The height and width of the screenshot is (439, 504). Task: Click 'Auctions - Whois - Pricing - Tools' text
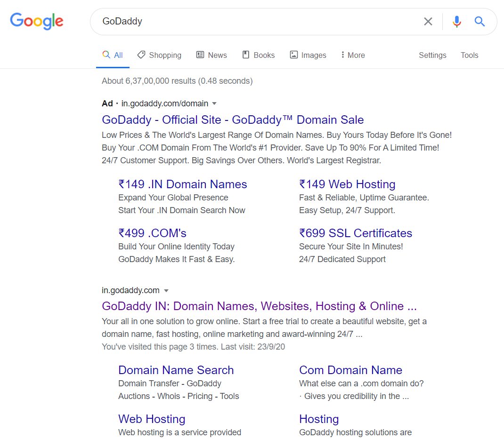point(179,396)
